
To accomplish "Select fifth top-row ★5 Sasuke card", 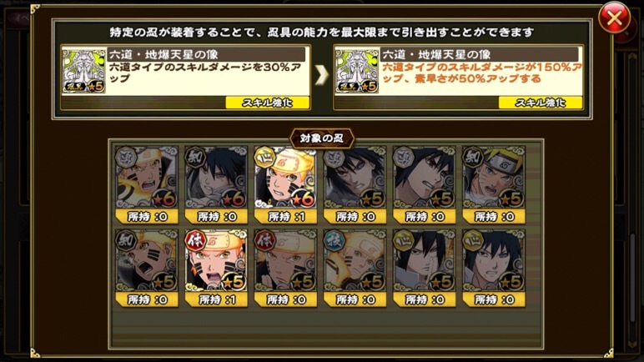I will (x=425, y=184).
